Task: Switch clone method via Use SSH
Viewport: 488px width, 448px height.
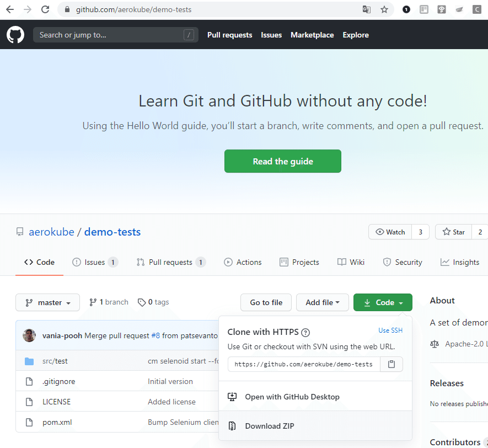Action: click(390, 330)
